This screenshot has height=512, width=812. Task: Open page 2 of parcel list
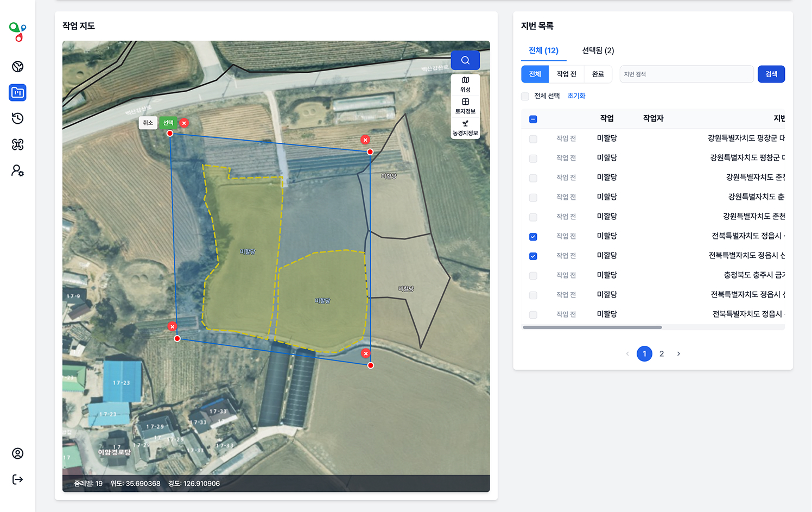tap(662, 354)
